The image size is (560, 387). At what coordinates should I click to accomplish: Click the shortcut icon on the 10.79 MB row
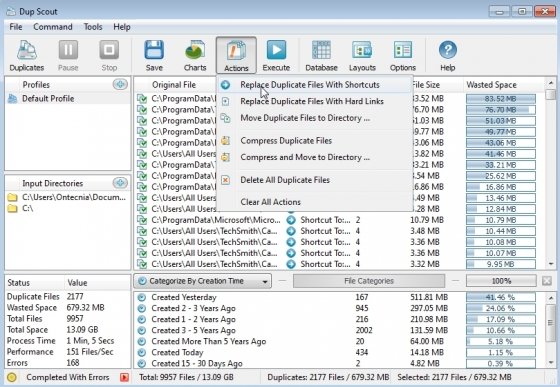[x=291, y=220]
